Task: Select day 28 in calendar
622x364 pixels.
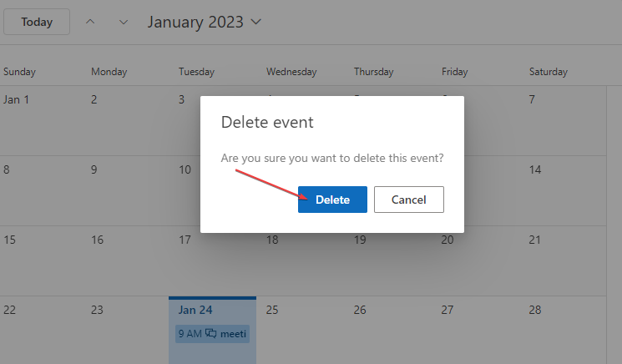Action: (x=535, y=310)
